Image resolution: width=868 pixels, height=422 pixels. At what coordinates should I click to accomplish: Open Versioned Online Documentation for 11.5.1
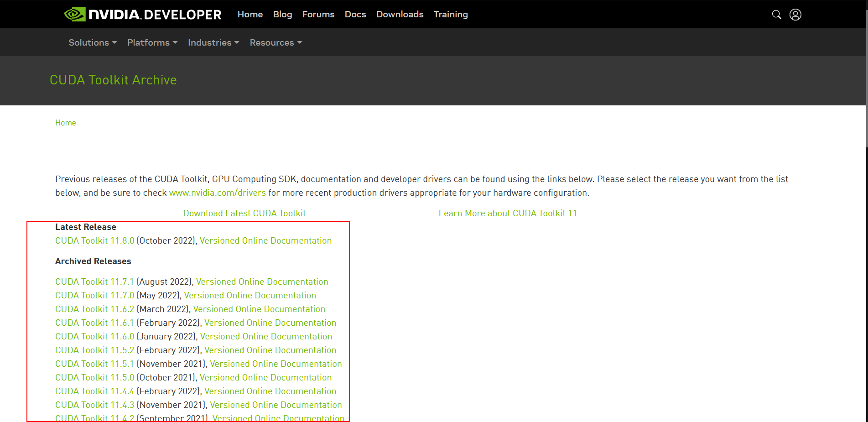click(275, 364)
